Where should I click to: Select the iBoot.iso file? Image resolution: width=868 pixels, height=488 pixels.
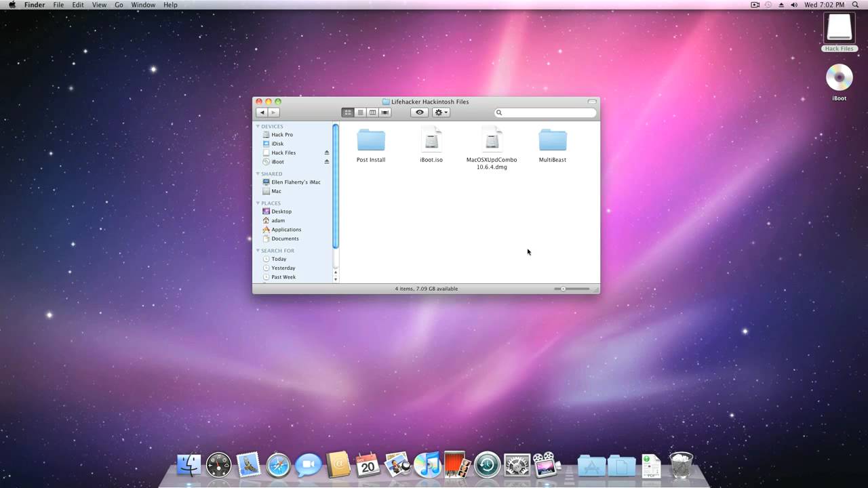coord(431,140)
